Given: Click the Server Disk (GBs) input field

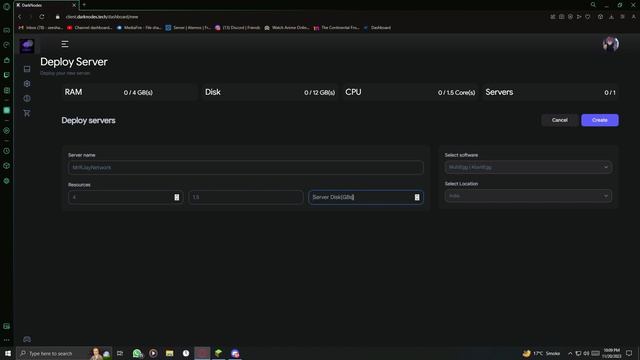Looking at the screenshot, I should pyautogui.click(x=366, y=197).
